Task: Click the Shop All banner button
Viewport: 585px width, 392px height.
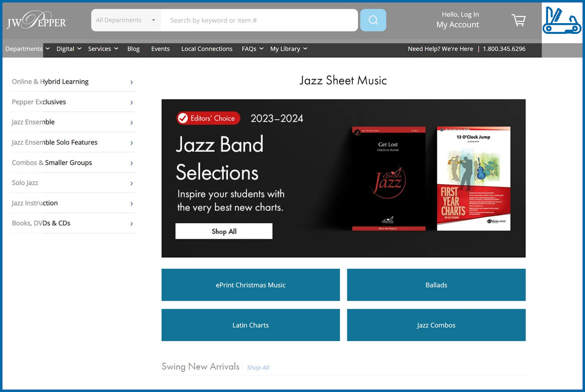Action: (x=224, y=231)
